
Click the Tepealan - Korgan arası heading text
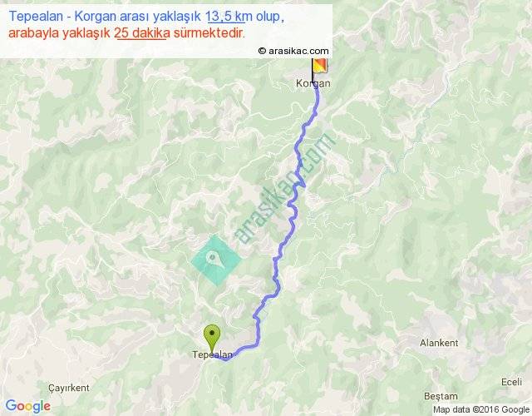(105, 16)
